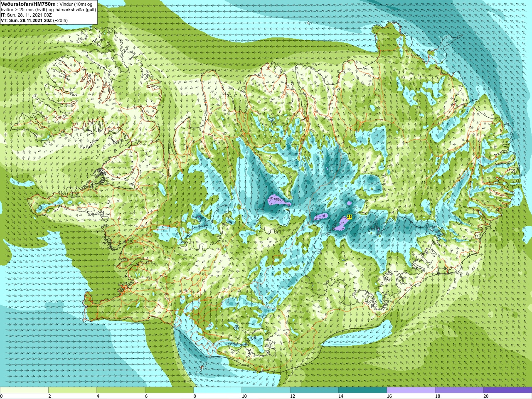Select the 6–8 m/s dark green legend swatch
532x399 pixels.
169,390
